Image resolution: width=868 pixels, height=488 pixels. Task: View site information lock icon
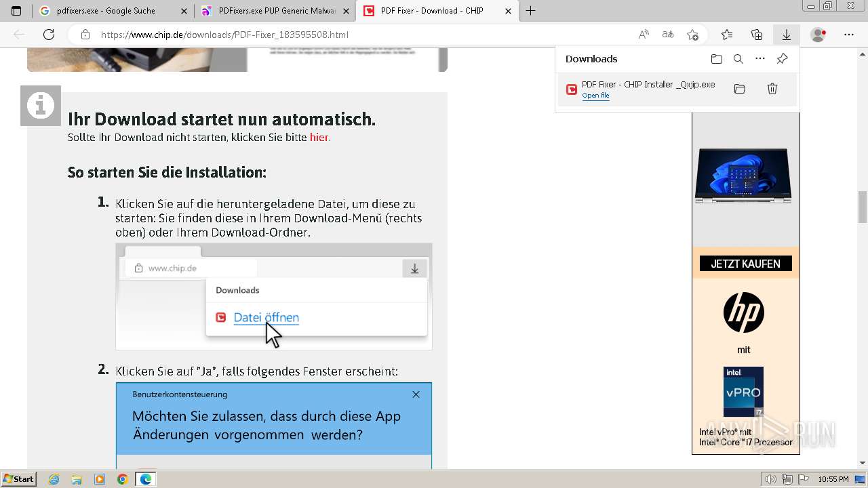coord(85,35)
